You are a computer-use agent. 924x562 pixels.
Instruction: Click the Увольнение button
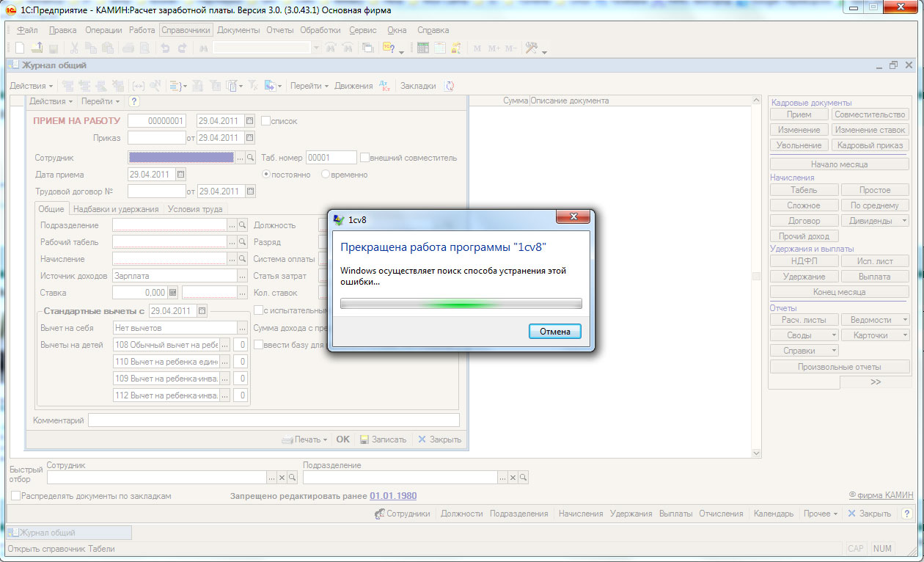[799, 145]
